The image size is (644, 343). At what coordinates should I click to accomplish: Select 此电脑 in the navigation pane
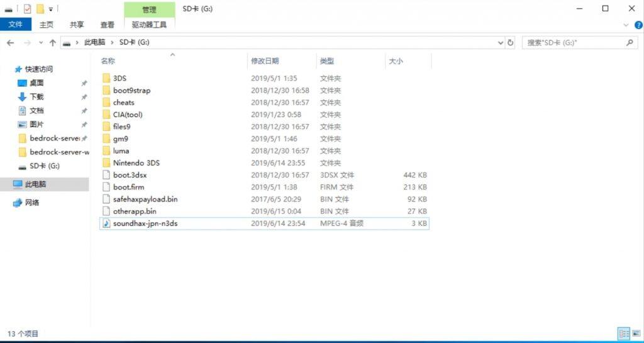pyautogui.click(x=35, y=184)
